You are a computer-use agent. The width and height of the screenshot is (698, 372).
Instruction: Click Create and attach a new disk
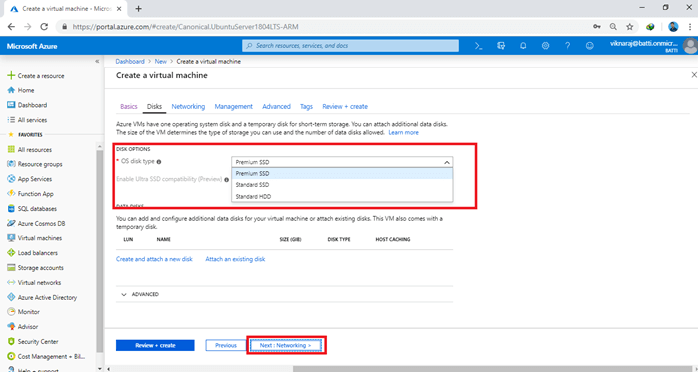pyautogui.click(x=154, y=259)
